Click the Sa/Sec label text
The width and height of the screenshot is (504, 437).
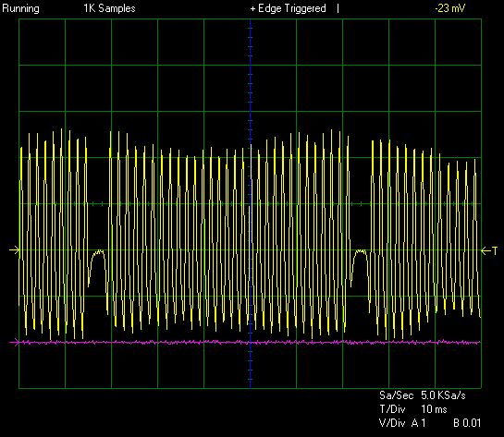point(397,395)
